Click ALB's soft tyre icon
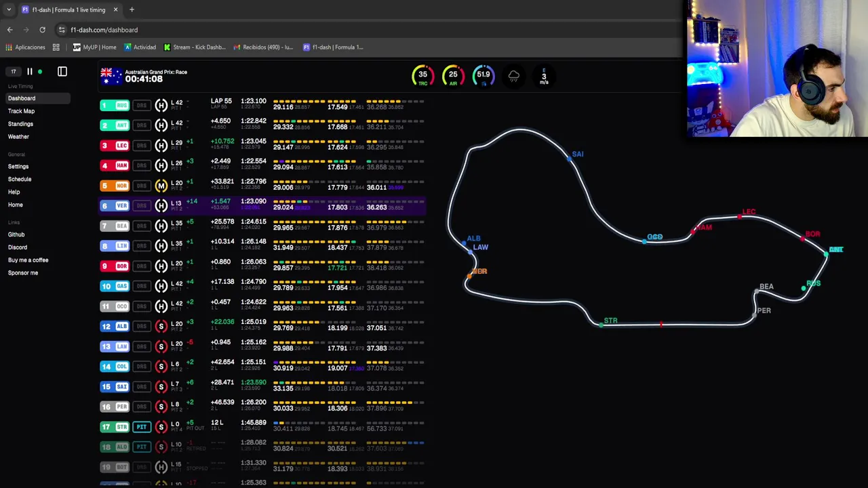The image size is (868, 488). click(x=161, y=327)
